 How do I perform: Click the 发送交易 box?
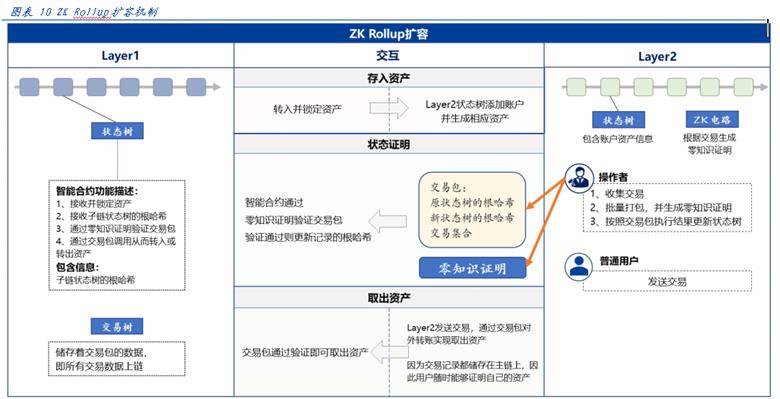pyautogui.click(x=667, y=281)
